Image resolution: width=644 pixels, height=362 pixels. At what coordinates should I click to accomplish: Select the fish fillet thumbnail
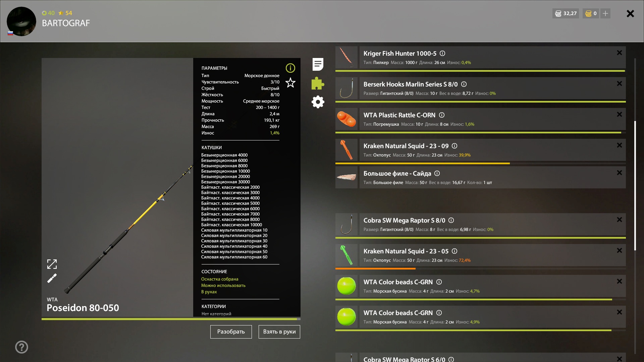coord(346,177)
